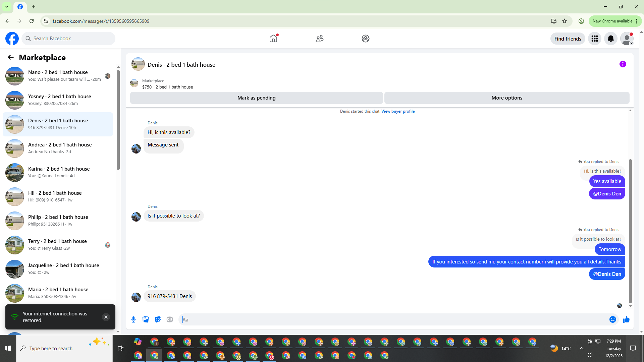
Task: Open the GIF picker icon
Action: coord(170,319)
